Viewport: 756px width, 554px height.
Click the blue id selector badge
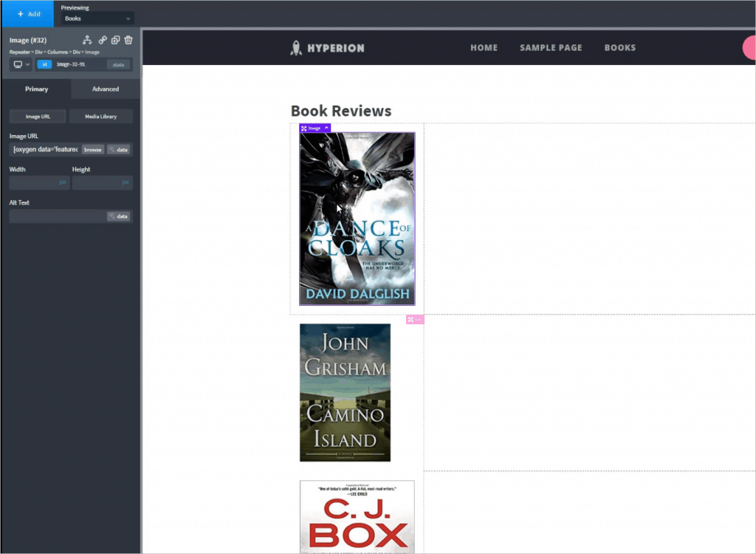tap(44, 64)
